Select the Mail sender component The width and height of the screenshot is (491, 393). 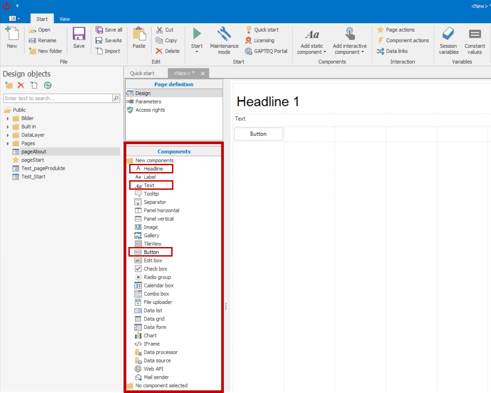tap(152, 377)
